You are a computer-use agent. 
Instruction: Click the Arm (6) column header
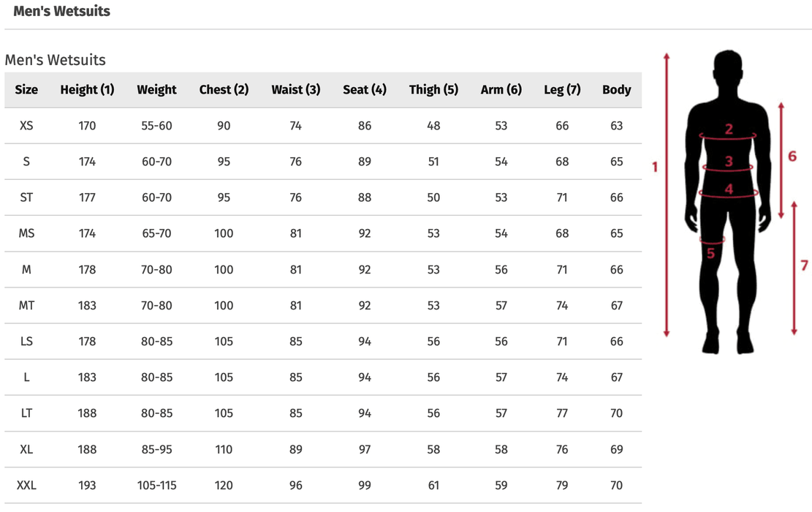(501, 90)
